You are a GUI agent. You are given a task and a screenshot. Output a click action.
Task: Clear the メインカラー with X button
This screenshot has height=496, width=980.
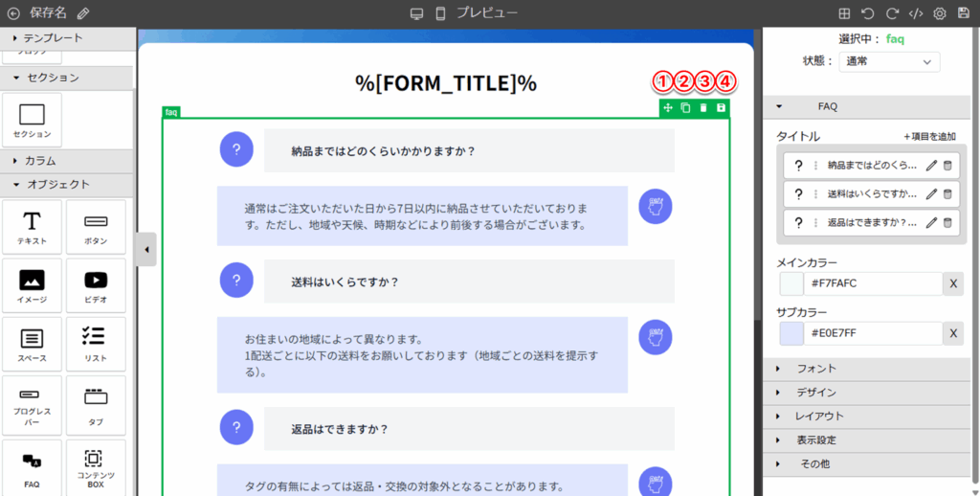pos(953,283)
